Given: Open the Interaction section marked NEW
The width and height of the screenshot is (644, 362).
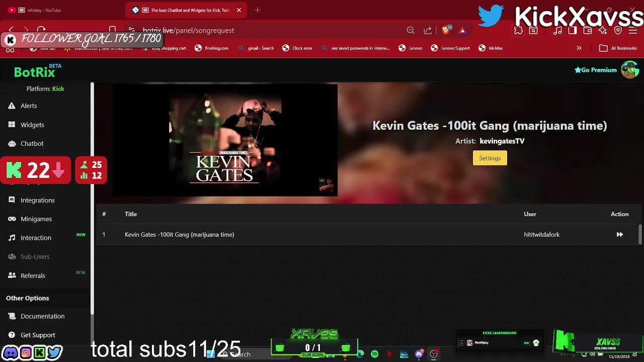Looking at the screenshot, I should click(x=36, y=238).
